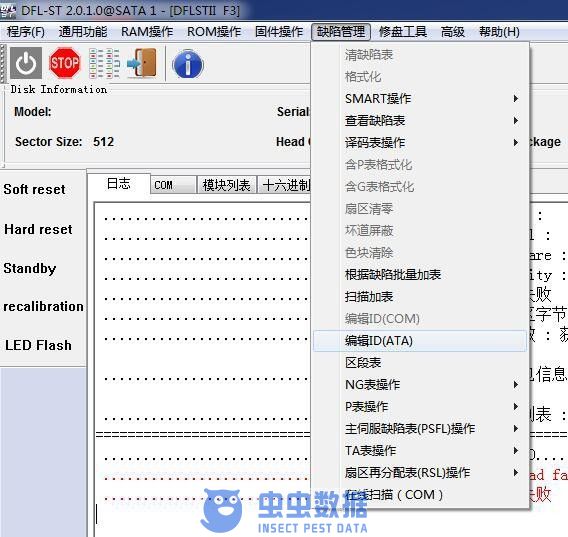Click the Hard reset button
568x537 pixels.
click(38, 229)
